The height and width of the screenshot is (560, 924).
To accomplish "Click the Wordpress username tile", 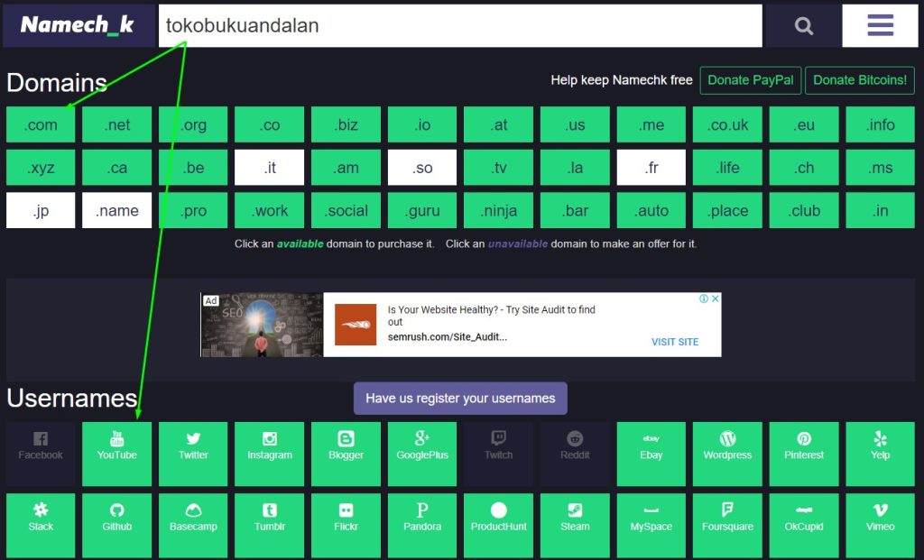I will tap(727, 446).
